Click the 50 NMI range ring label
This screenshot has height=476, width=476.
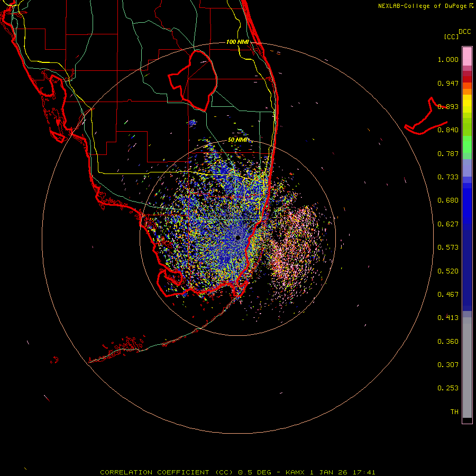tap(237, 140)
